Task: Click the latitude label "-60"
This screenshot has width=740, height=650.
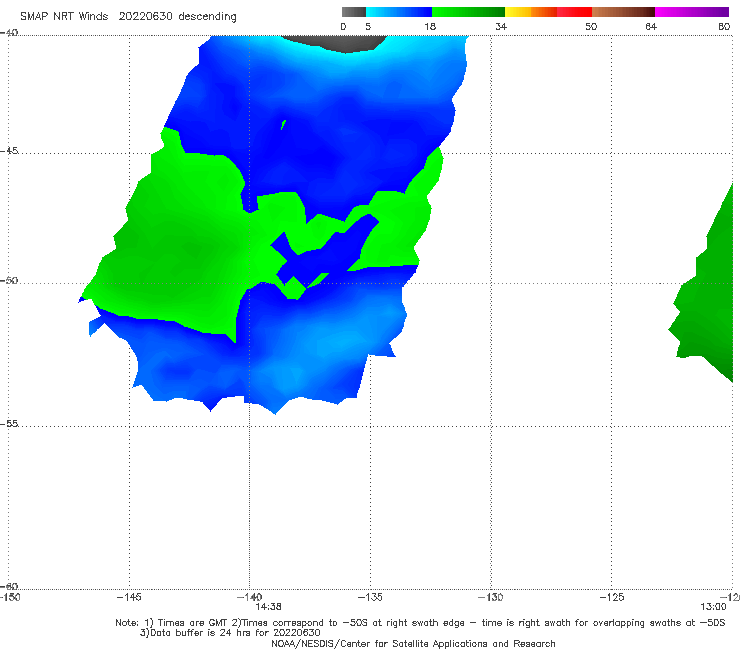Action: [x=9, y=586]
